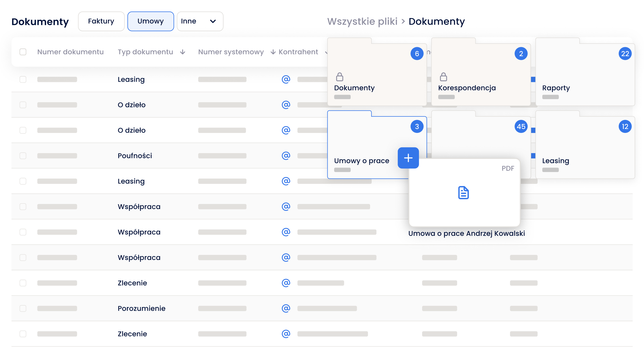This screenshot has width=644, height=351.
Task: Click badge 2 on Korespondencja folder
Action: point(521,54)
